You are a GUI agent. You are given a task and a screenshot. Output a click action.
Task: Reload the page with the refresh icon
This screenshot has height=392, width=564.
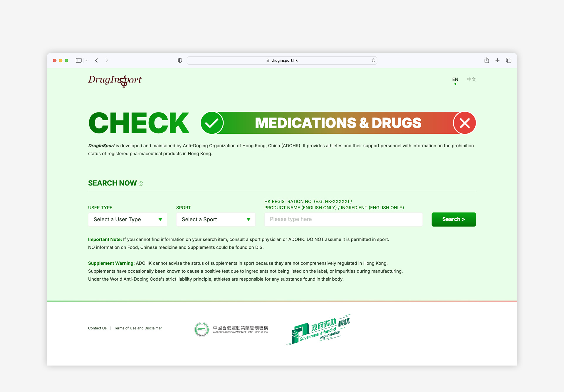373,61
